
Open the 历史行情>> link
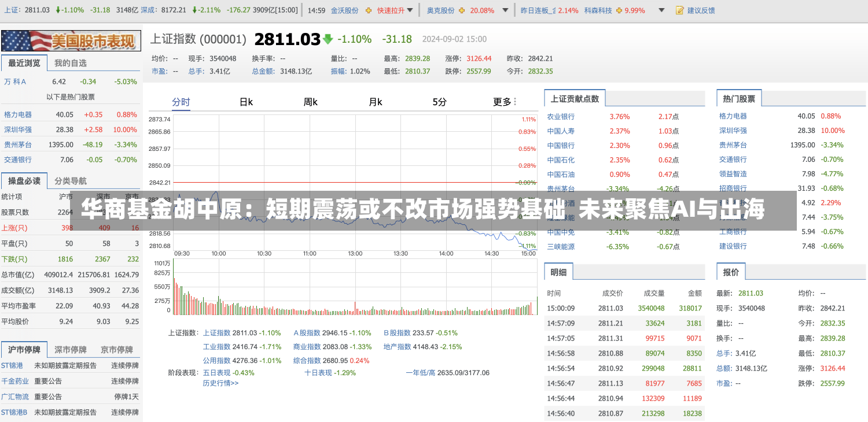tap(220, 383)
